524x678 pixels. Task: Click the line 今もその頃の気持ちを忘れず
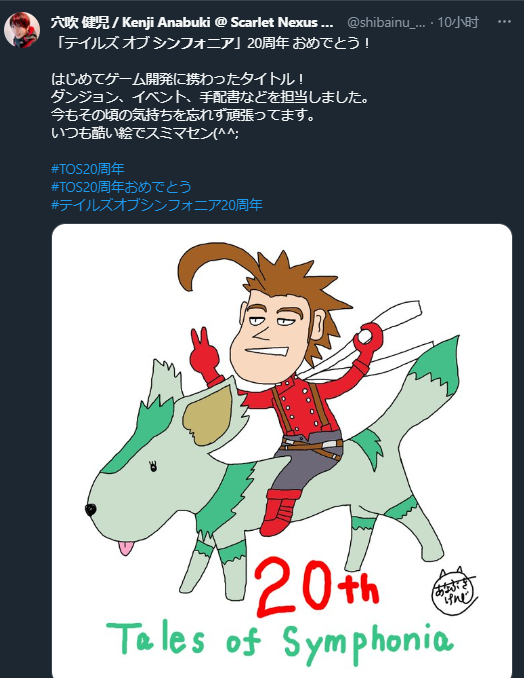[x=183, y=115]
